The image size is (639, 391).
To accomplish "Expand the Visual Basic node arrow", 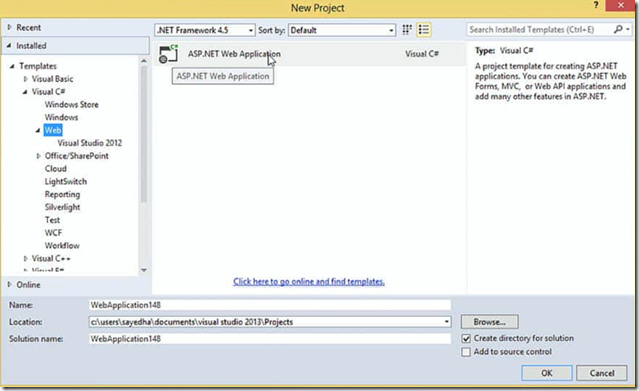I will tap(25, 79).
